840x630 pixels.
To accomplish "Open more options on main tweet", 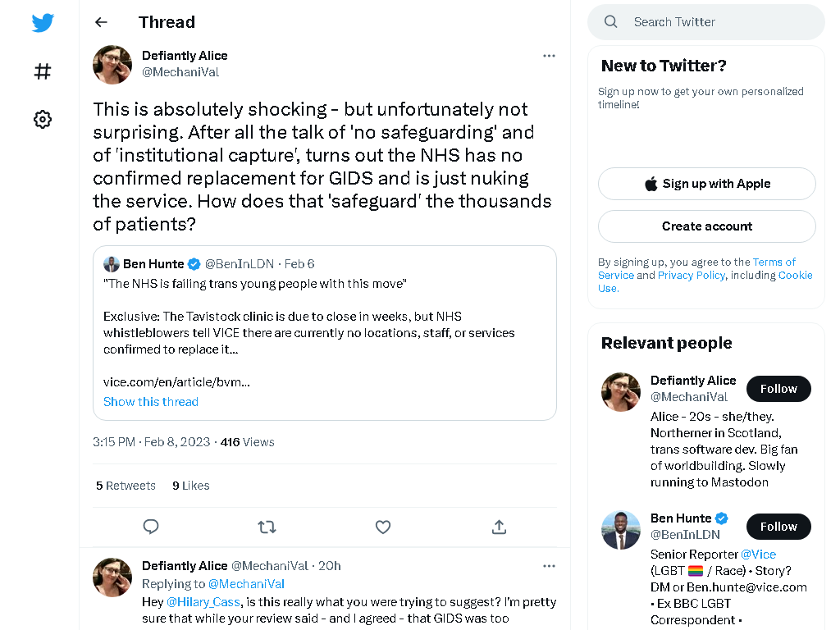I will (x=549, y=56).
